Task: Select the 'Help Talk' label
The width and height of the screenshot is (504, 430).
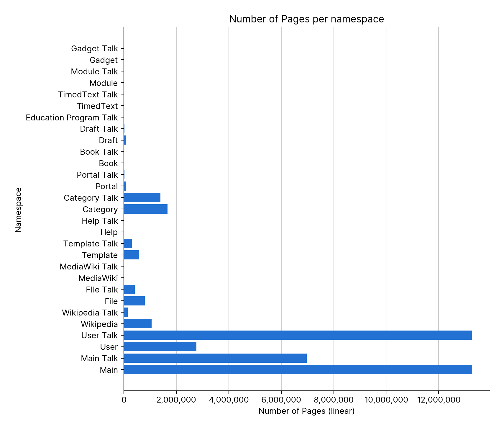Action: point(100,221)
